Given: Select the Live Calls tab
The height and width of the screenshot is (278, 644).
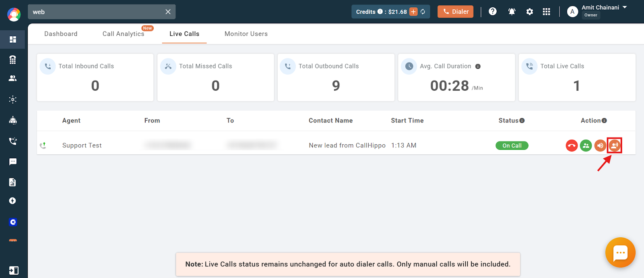Looking at the screenshot, I should pos(184,34).
